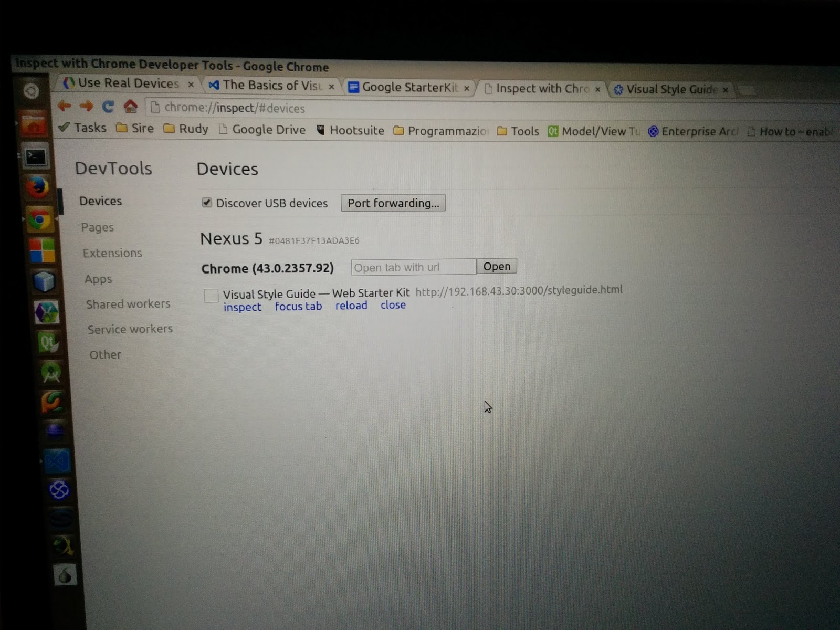Click the site icon in the address bar

155,108
